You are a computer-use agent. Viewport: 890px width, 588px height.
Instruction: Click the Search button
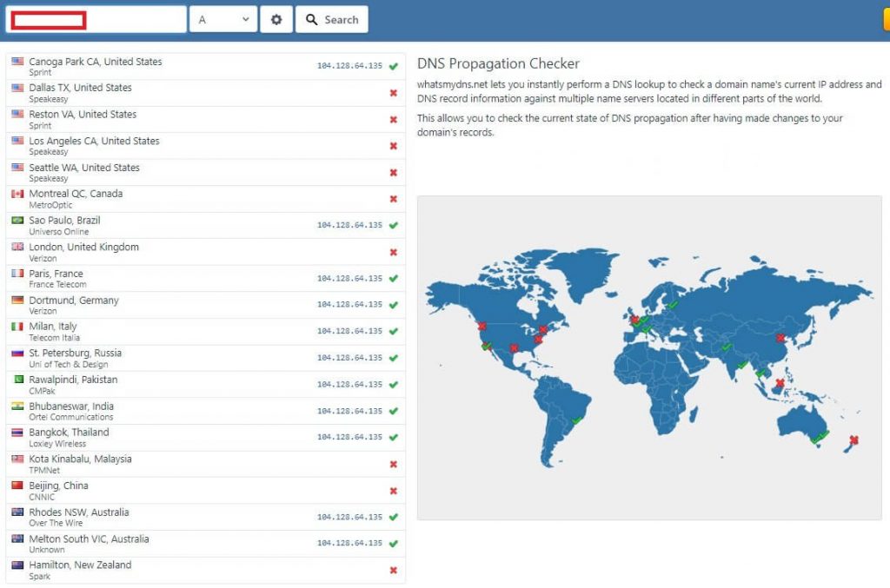pos(331,20)
